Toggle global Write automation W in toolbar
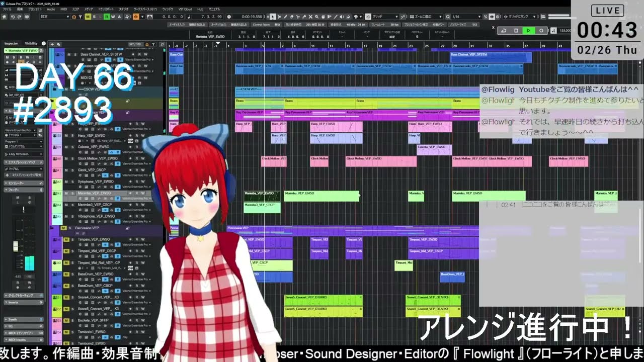The width and height of the screenshot is (644, 362). [113, 17]
